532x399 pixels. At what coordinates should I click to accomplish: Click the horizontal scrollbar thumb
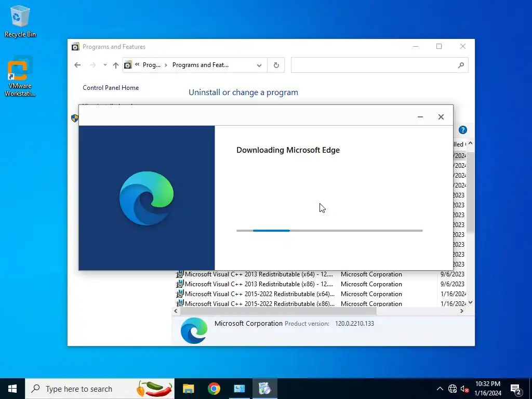[x=278, y=311]
